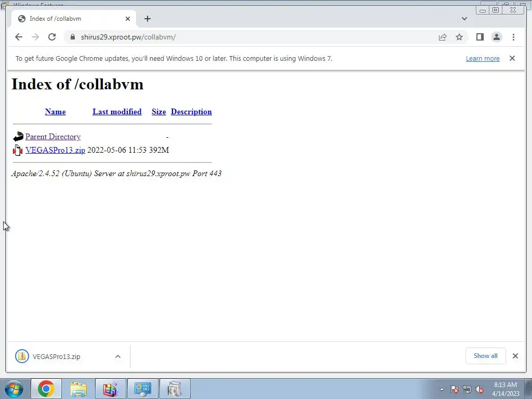Click the Chrome taskbar icon
This screenshot has height=399, width=532.
(46, 389)
